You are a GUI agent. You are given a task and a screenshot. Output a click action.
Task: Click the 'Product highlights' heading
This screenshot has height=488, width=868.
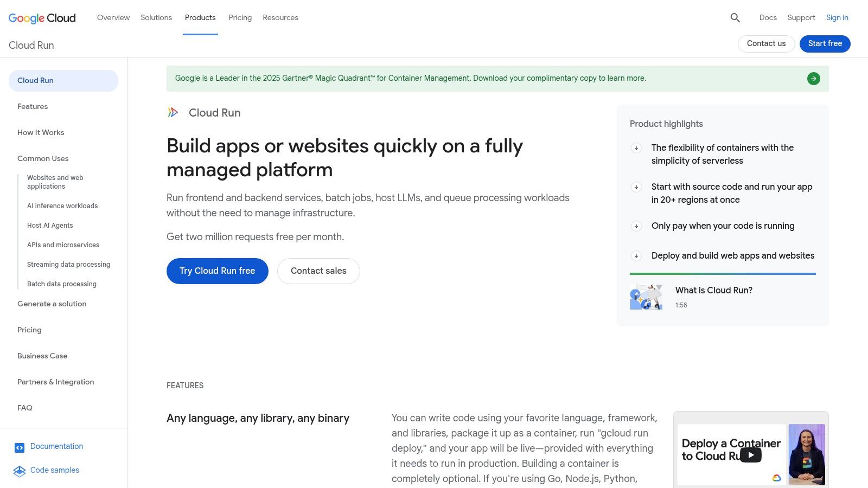point(666,124)
